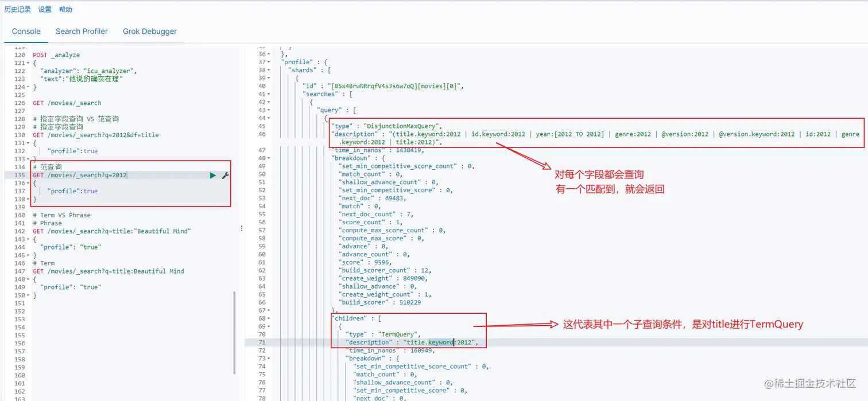Viewport: 868px width, 401px height.
Task: Click "build_scorer_count" : 12 line
Action: pyautogui.click(x=385, y=270)
